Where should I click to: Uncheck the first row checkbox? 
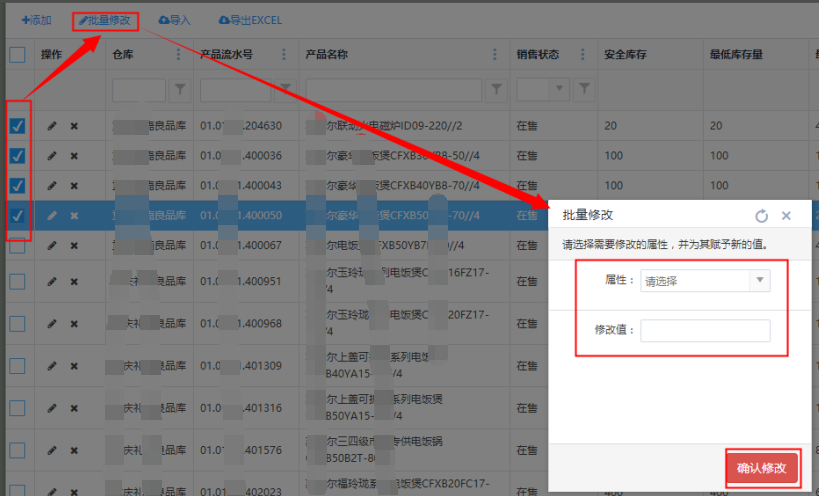17,126
